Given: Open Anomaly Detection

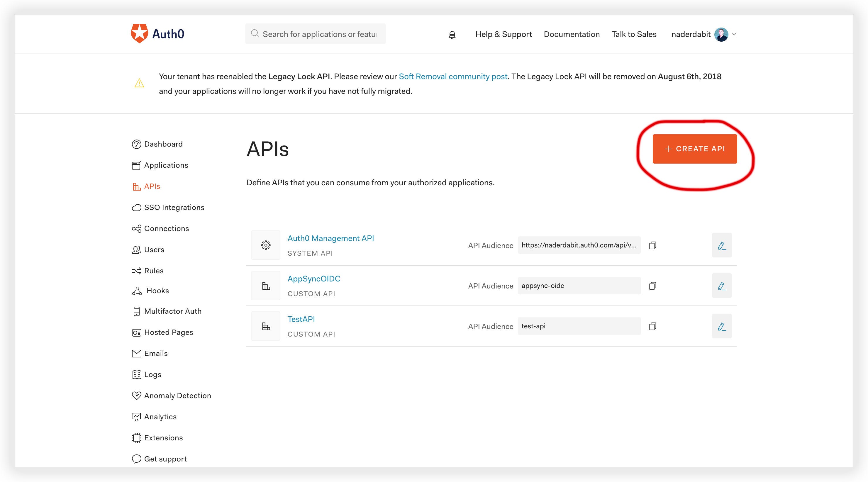Looking at the screenshot, I should click(x=172, y=396).
